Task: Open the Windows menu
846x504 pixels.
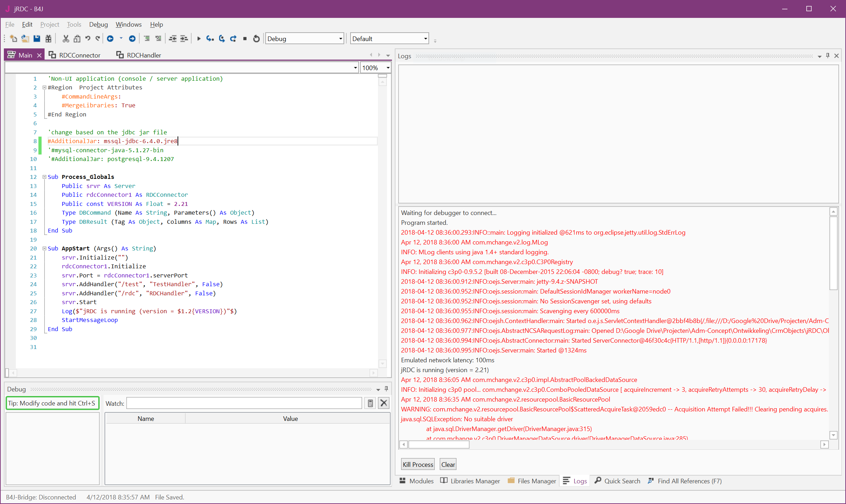Action: click(x=128, y=25)
